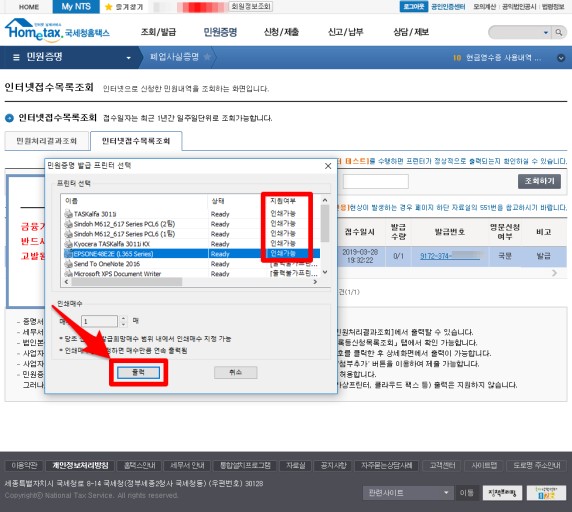Open the 사이트맵 footer link
This screenshot has height=512, width=572.
(484, 465)
